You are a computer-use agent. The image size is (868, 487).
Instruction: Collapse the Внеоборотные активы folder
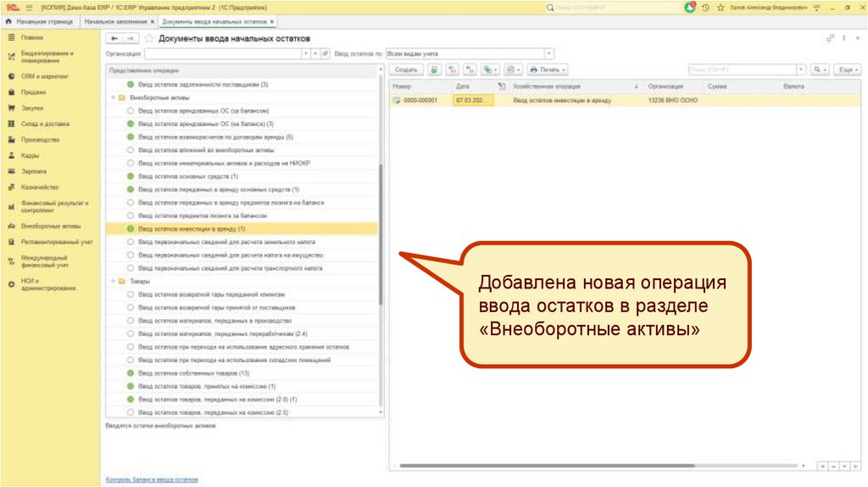[x=113, y=98]
